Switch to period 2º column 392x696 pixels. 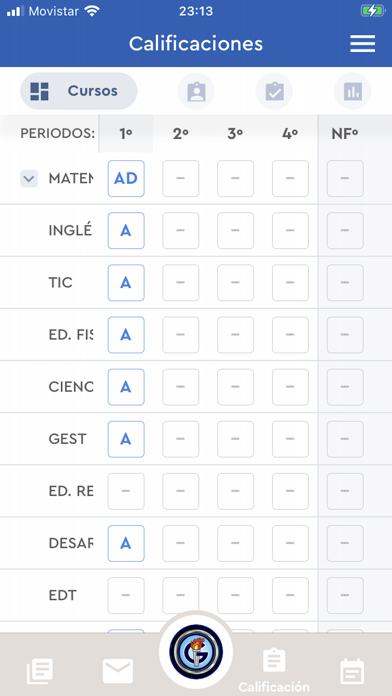tap(181, 134)
